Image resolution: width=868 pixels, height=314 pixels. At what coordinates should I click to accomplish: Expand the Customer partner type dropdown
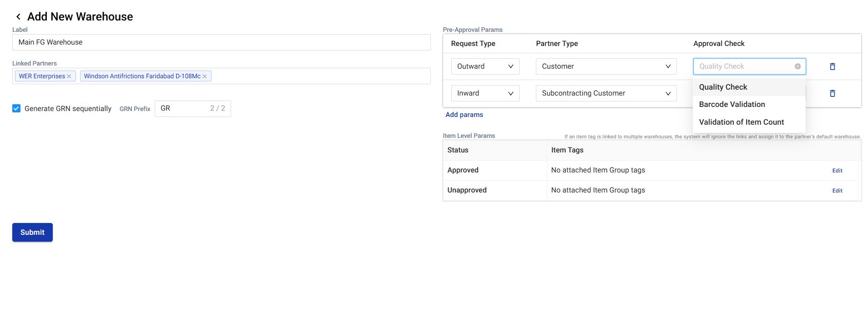pos(606,66)
